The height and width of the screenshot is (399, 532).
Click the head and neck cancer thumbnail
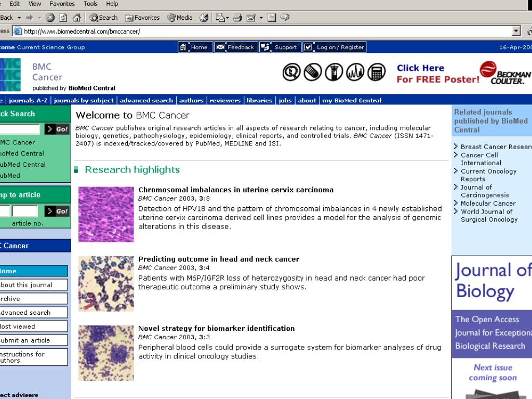click(x=106, y=284)
